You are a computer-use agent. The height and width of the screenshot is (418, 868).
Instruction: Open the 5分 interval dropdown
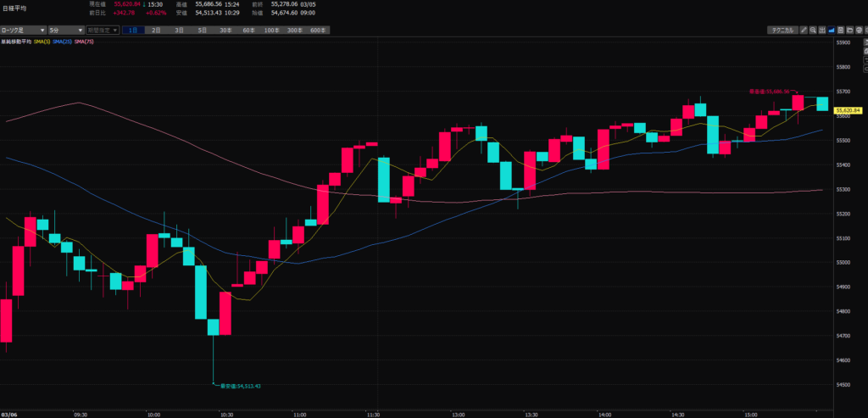65,30
